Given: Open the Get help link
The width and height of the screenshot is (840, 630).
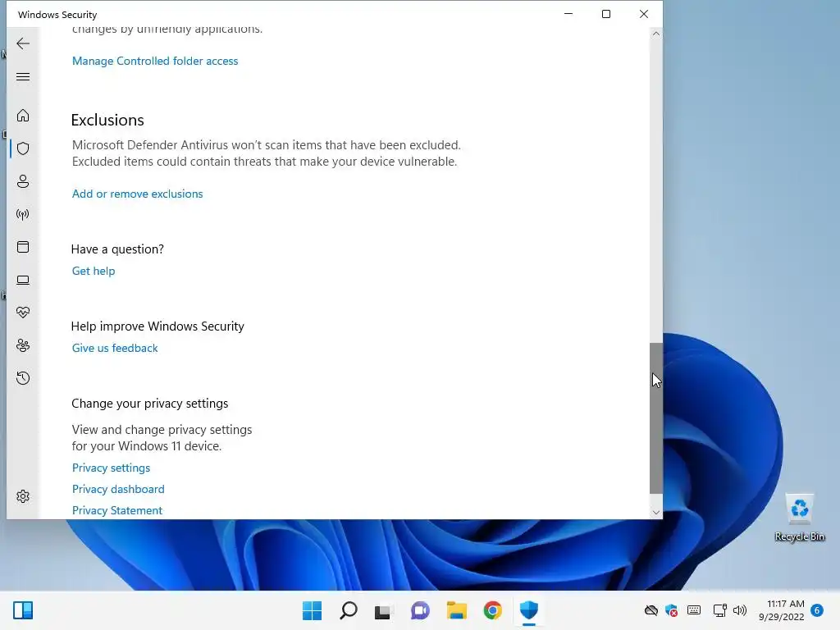Looking at the screenshot, I should 94,271.
